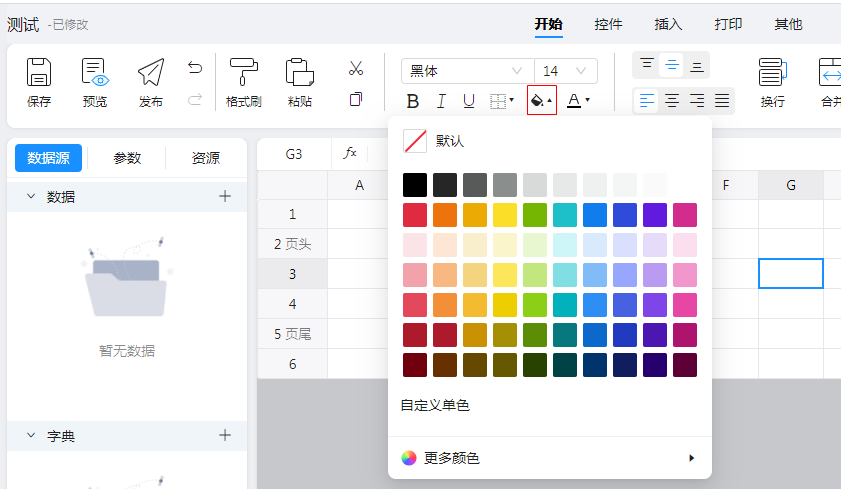841x489 pixels.
Task: Click the Cut scissors icon
Action: pyautogui.click(x=355, y=69)
